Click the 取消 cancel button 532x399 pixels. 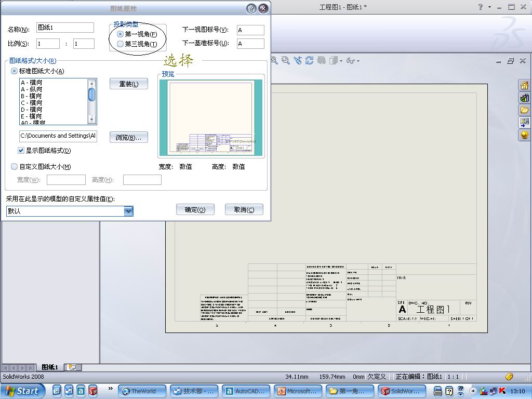244,210
